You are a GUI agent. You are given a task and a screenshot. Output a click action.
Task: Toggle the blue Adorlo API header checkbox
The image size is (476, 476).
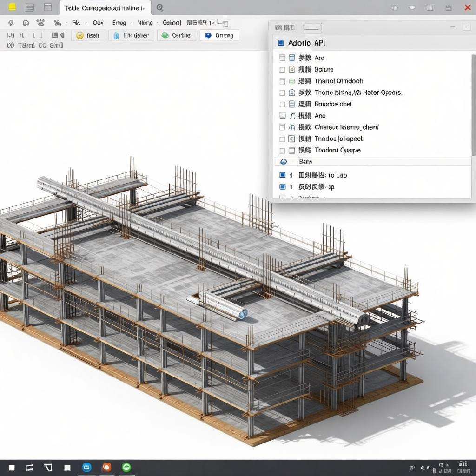point(281,43)
